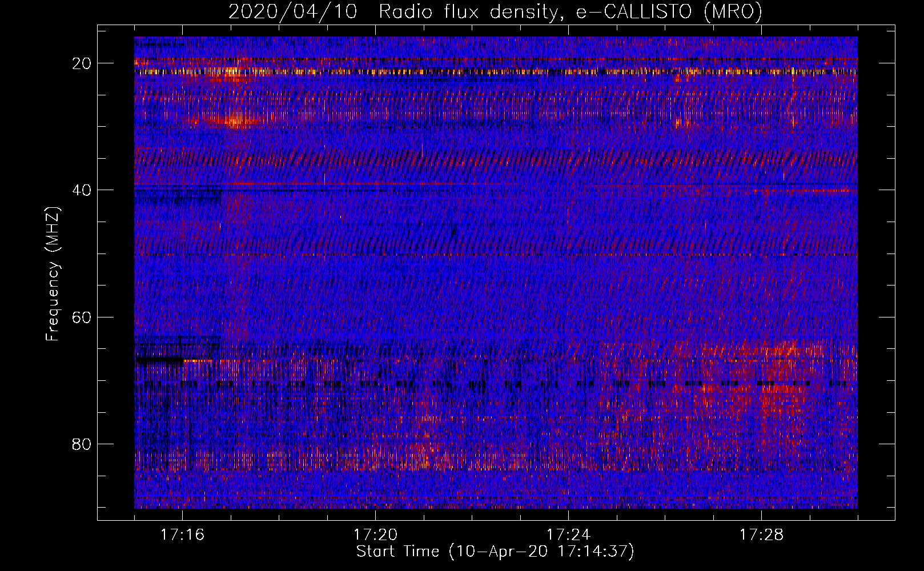Screen dimensions: 924x571
Task: Click the time tick label '17:16'
Action: [182, 535]
